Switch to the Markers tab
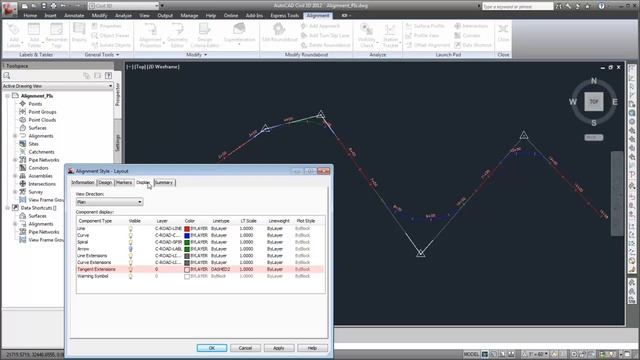This screenshot has width=640, height=360. pos(124,182)
